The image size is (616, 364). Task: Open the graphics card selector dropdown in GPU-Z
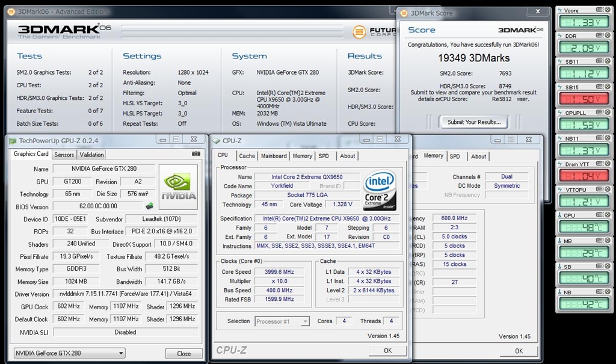coord(70,353)
